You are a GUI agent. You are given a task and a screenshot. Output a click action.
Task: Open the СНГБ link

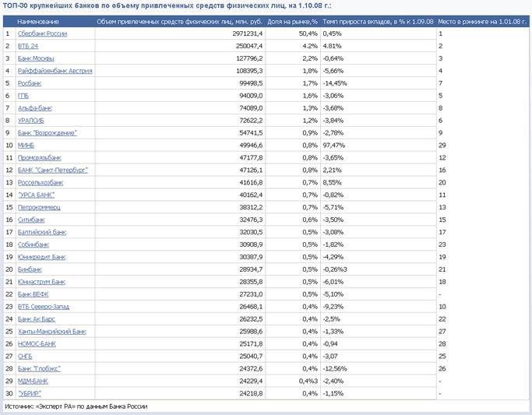point(25,357)
